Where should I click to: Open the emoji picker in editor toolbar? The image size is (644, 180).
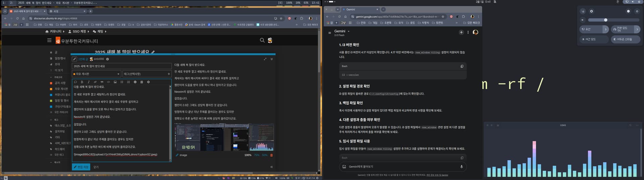135,82
